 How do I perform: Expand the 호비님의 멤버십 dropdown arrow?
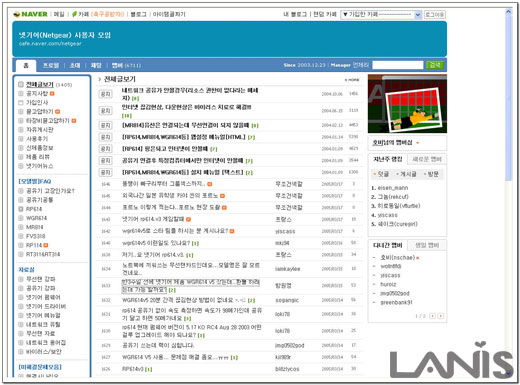pos(417,143)
